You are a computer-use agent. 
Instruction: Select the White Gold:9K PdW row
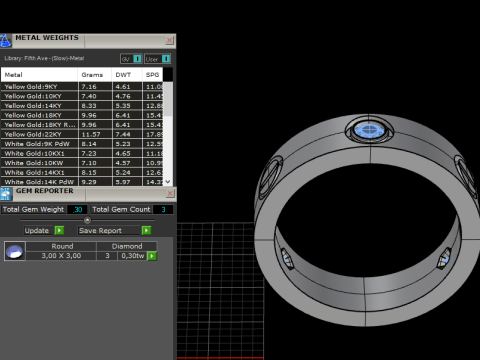[x=82, y=144]
